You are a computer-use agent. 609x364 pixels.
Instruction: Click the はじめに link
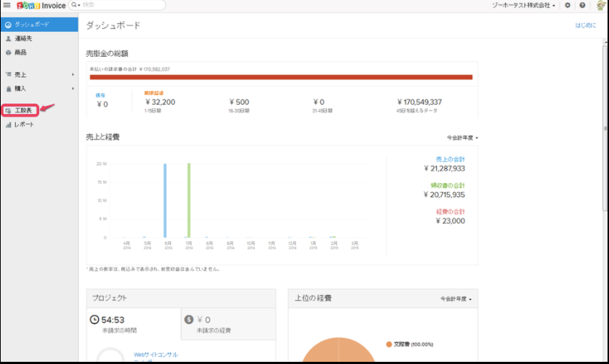point(585,25)
